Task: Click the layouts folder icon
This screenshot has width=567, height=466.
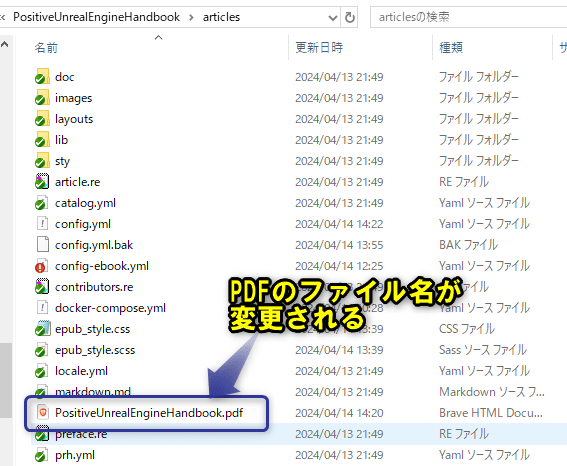Action: click(x=42, y=119)
